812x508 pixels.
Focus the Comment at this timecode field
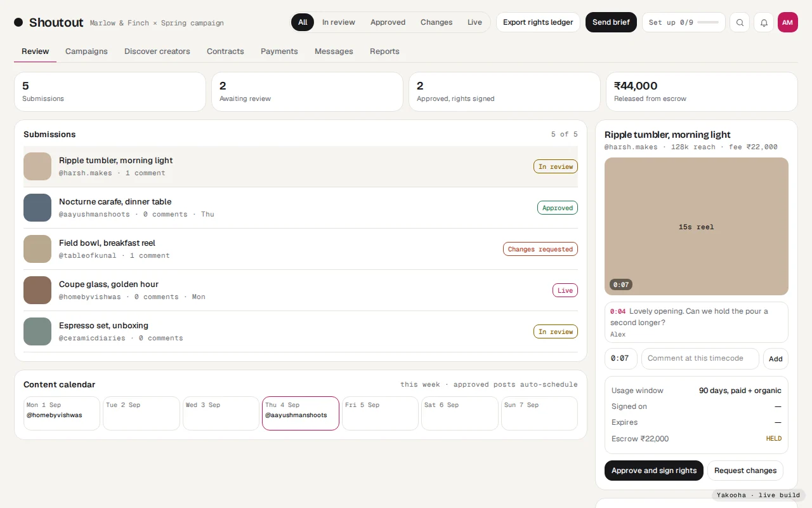pyautogui.click(x=700, y=359)
